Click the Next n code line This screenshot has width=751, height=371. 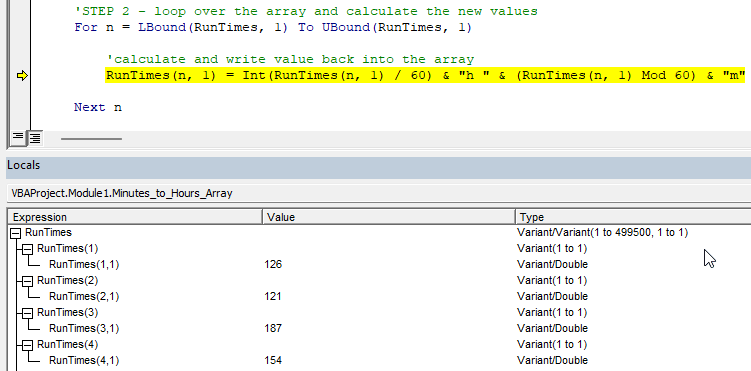coord(98,107)
